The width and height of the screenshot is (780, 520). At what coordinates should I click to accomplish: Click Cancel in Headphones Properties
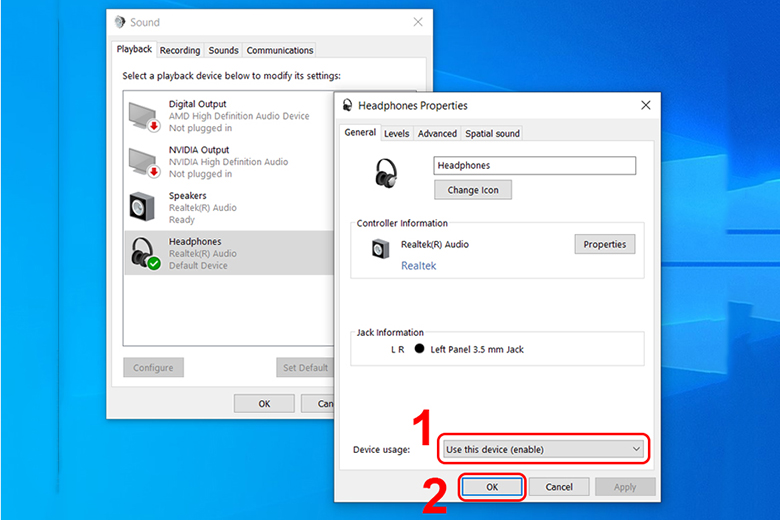pyautogui.click(x=559, y=487)
